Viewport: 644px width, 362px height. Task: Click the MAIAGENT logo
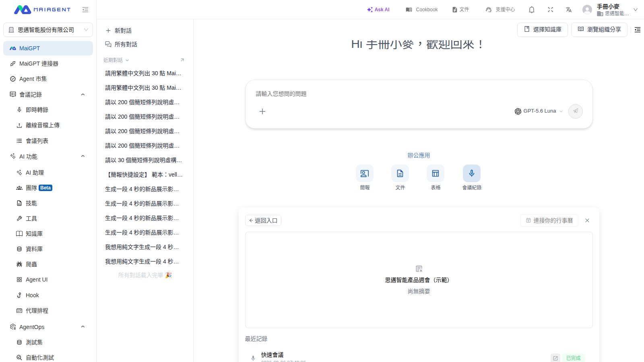point(42,10)
